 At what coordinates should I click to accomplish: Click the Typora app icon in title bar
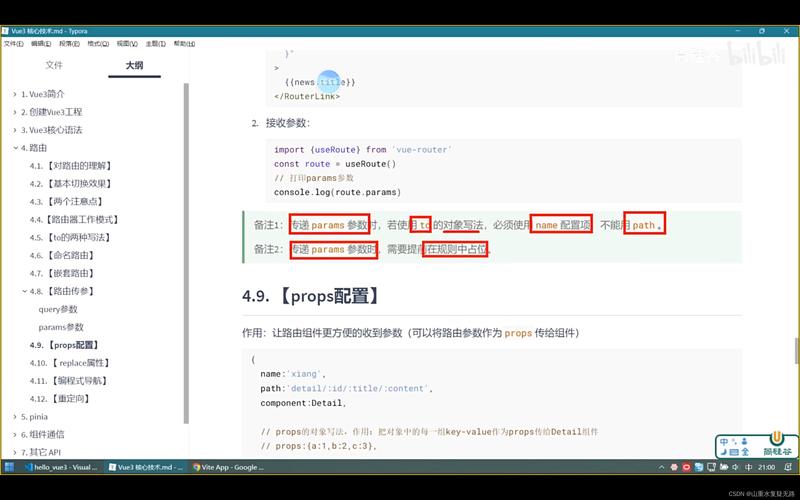[x=5, y=31]
